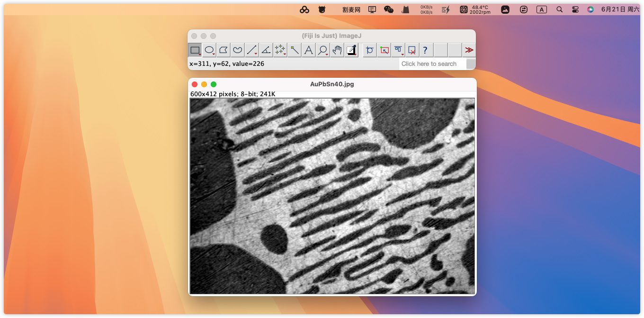Viewport: 644px width, 318px height.
Task: Open the Stacks menu toolbar button
Action: (398, 50)
